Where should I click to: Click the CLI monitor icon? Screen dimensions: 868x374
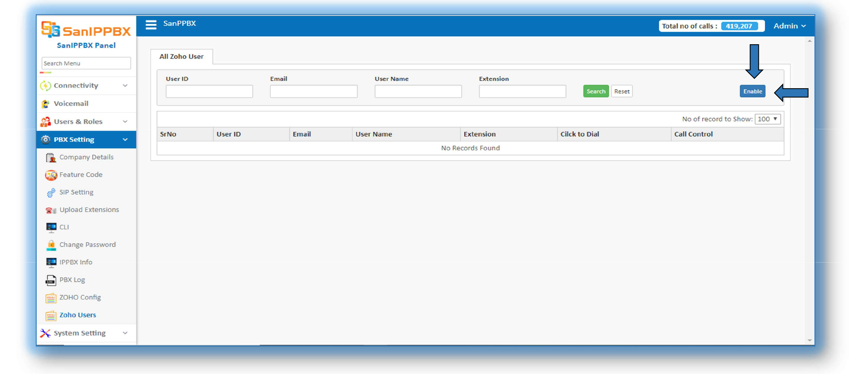(x=51, y=227)
